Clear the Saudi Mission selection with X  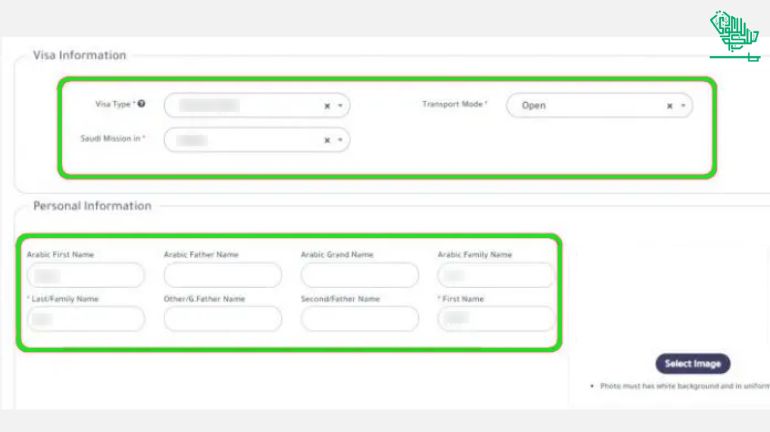click(327, 141)
